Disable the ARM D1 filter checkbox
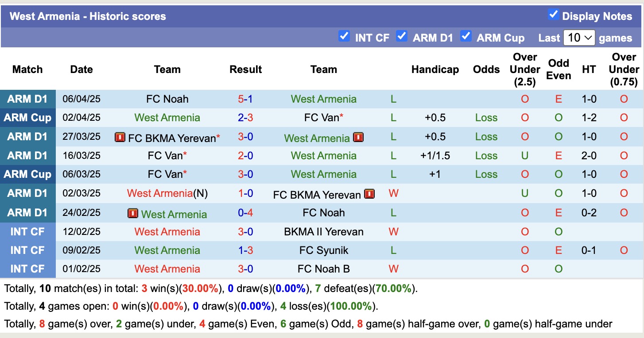 tap(402, 36)
